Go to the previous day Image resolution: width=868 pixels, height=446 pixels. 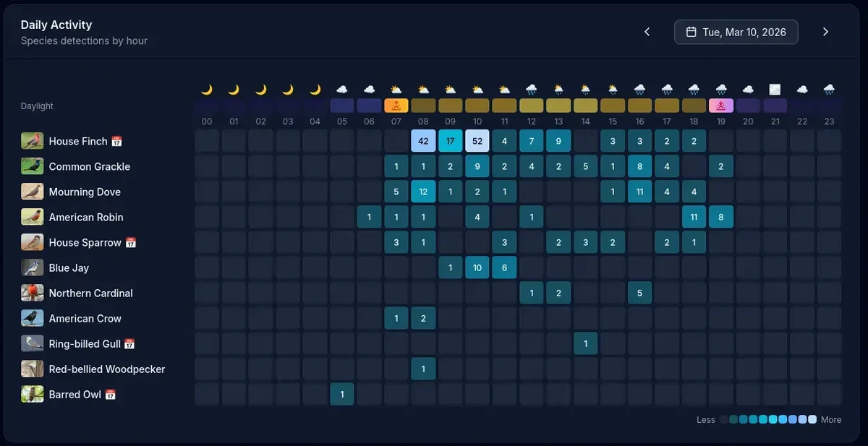pos(647,32)
